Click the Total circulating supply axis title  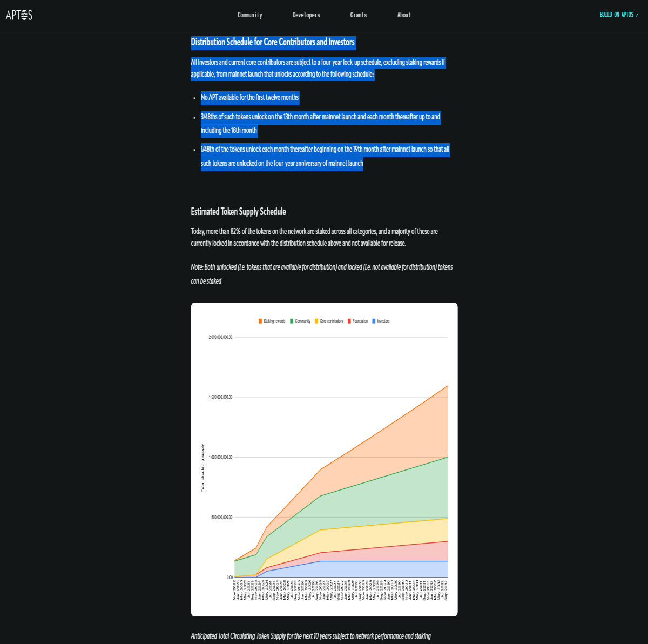pyautogui.click(x=203, y=468)
